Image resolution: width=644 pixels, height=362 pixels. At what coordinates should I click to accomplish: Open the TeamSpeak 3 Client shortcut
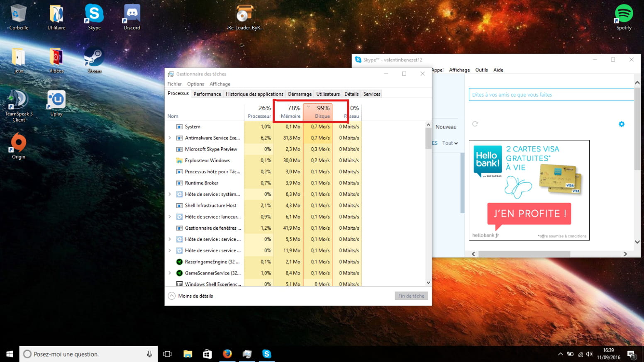click(18, 104)
